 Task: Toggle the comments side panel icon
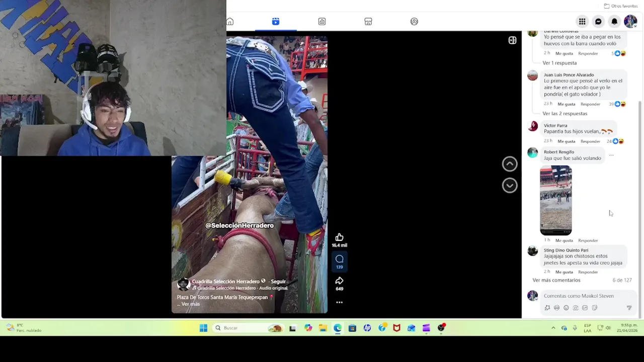pos(512,40)
